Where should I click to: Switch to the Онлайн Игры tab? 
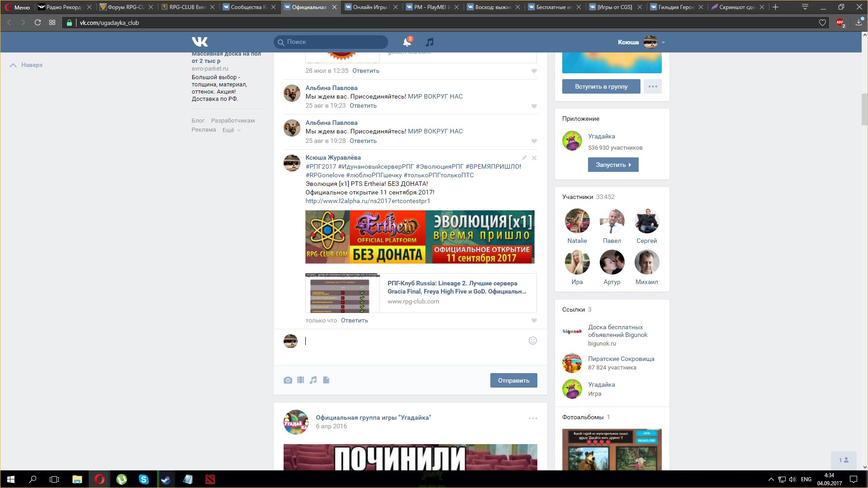[370, 7]
